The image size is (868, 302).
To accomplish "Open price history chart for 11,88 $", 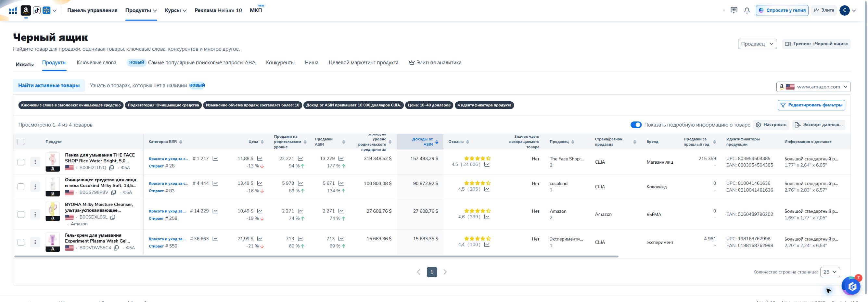I will click(260, 158).
